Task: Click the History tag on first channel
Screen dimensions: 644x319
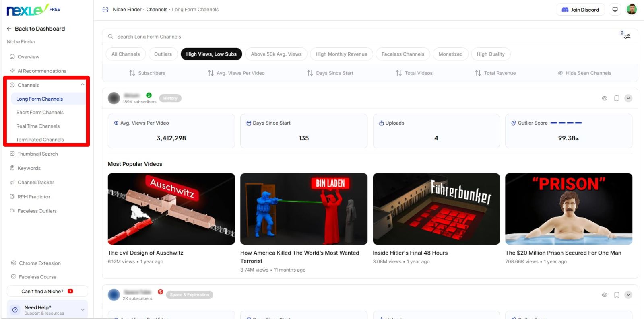Action: coord(170,98)
